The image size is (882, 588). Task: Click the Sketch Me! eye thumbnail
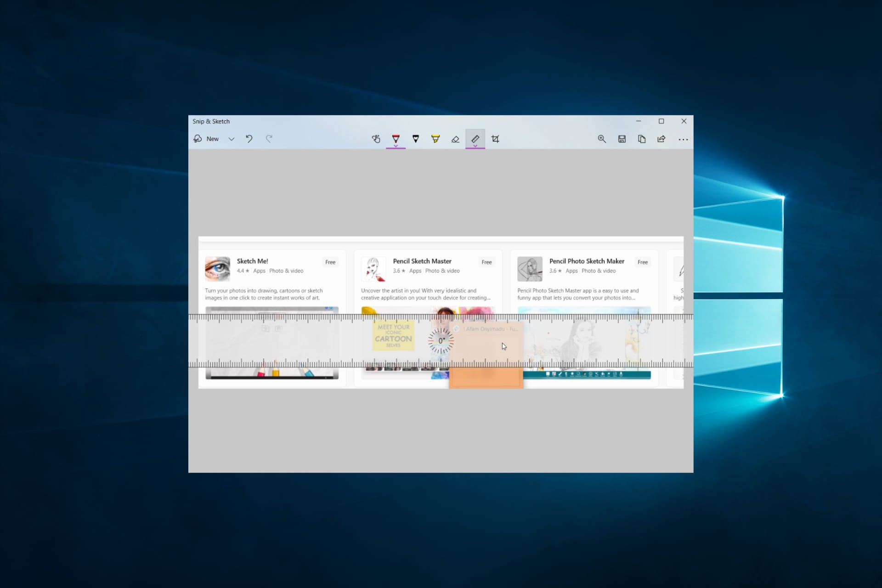coord(217,269)
